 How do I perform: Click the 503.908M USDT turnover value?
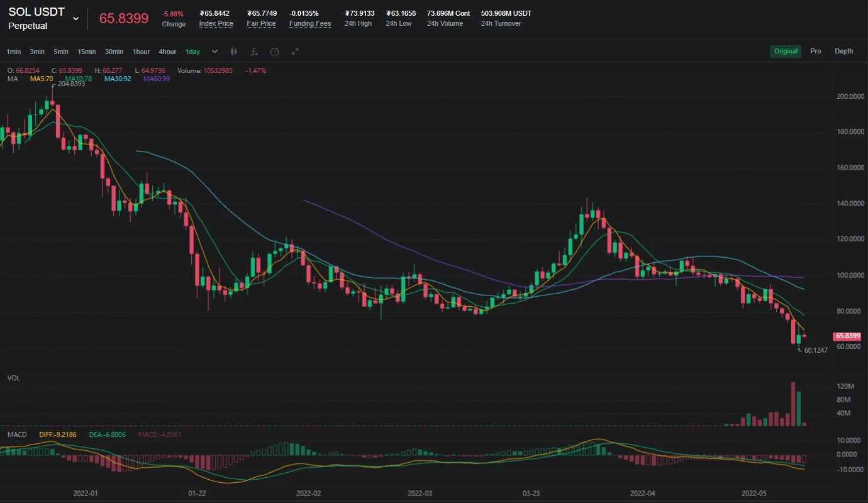click(506, 13)
